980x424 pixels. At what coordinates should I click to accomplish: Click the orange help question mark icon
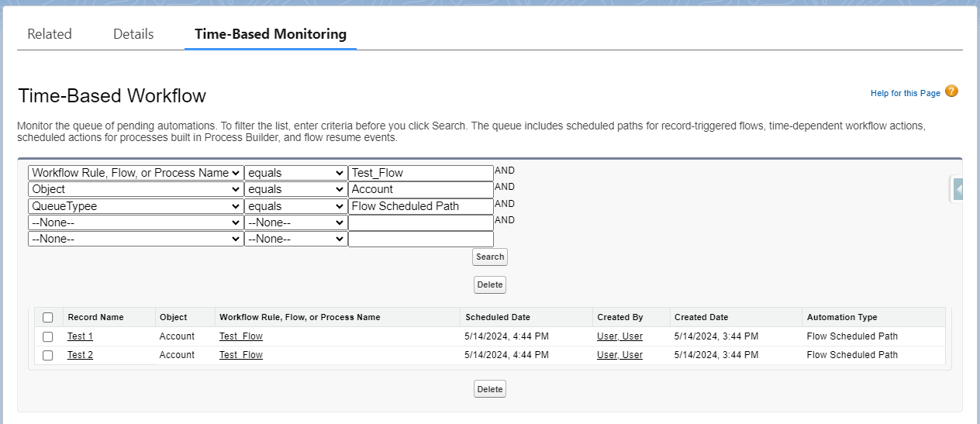coord(951,91)
